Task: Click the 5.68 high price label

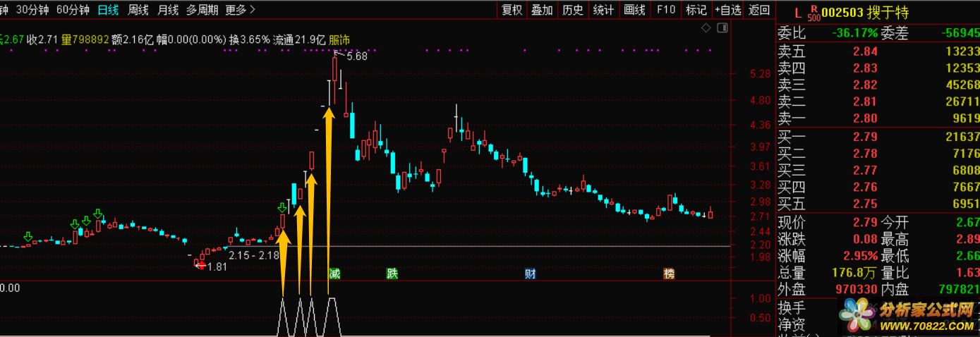Action: click(x=357, y=56)
